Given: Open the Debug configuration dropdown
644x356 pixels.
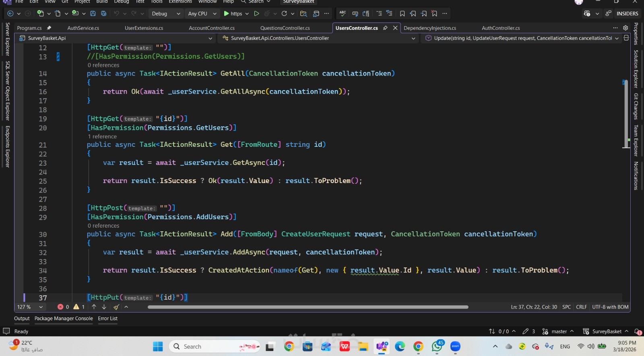Looking at the screenshot, I should point(165,14).
